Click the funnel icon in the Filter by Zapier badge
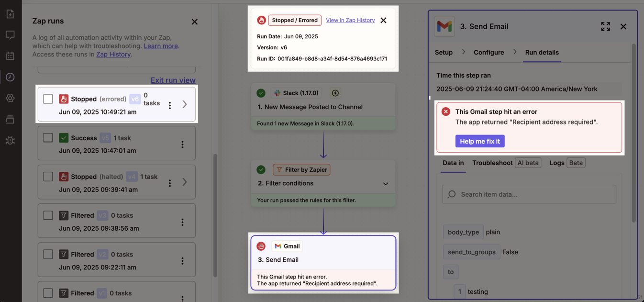Viewport: 644px width, 302px height. coord(279,169)
